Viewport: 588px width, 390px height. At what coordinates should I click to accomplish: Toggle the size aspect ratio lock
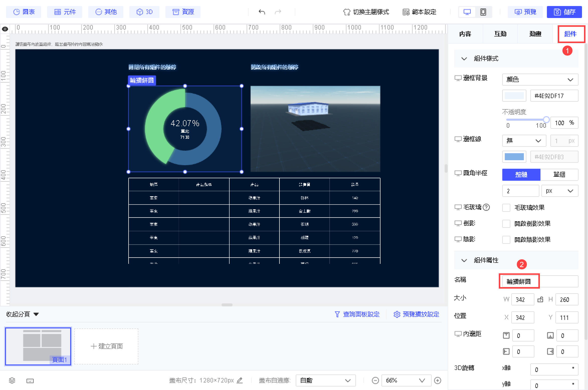coord(540,299)
